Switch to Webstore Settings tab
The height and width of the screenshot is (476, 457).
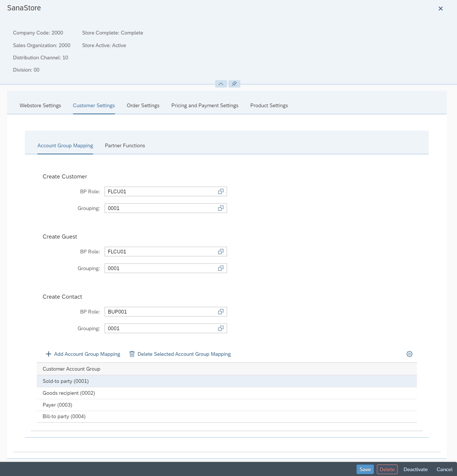[x=40, y=105]
